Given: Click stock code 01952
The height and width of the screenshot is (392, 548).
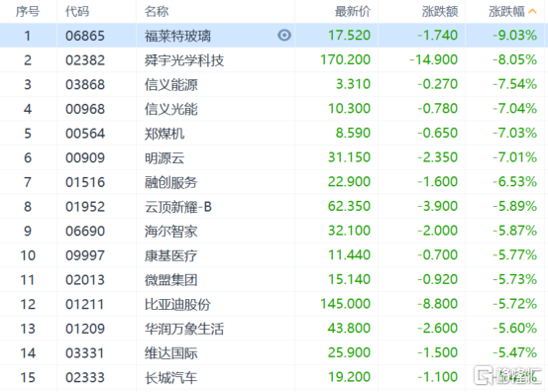Looking at the screenshot, I should coord(85,207).
